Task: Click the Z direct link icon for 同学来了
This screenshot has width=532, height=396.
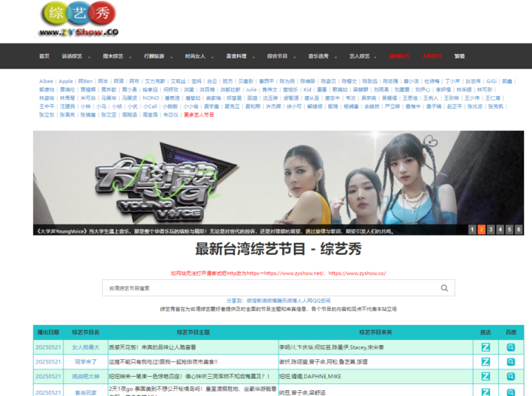Action: [485, 362]
